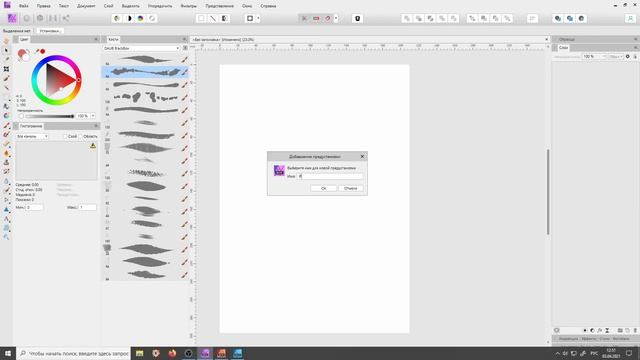
Task: Click the red hue on the color wheel
Action: point(79,80)
